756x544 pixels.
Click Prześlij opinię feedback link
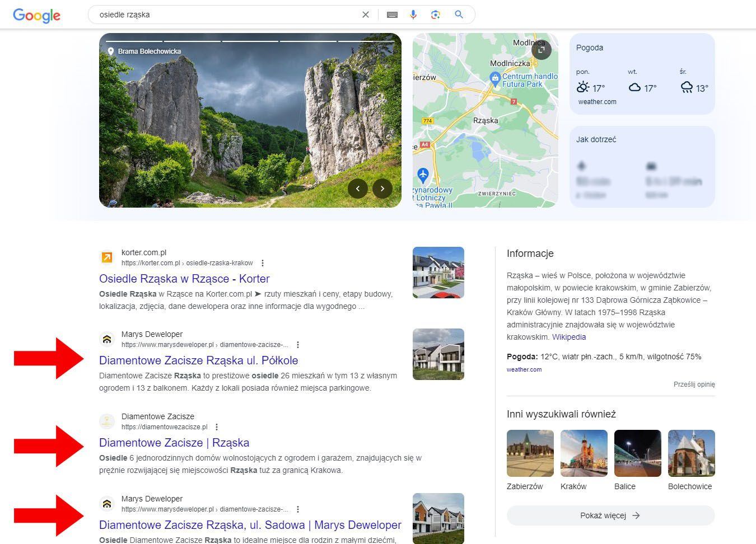tap(694, 384)
